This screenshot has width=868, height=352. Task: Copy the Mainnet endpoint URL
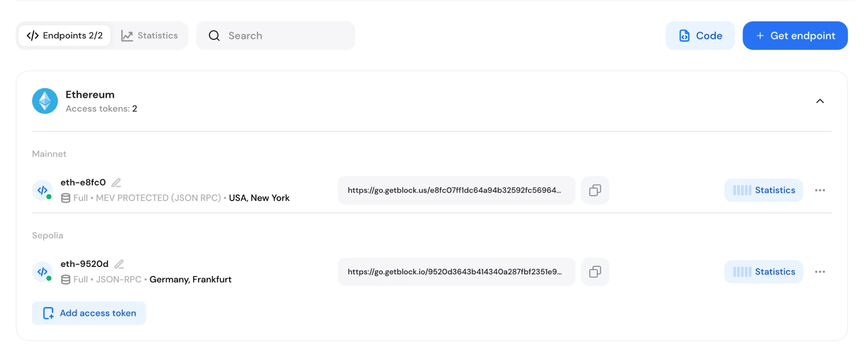pos(595,190)
